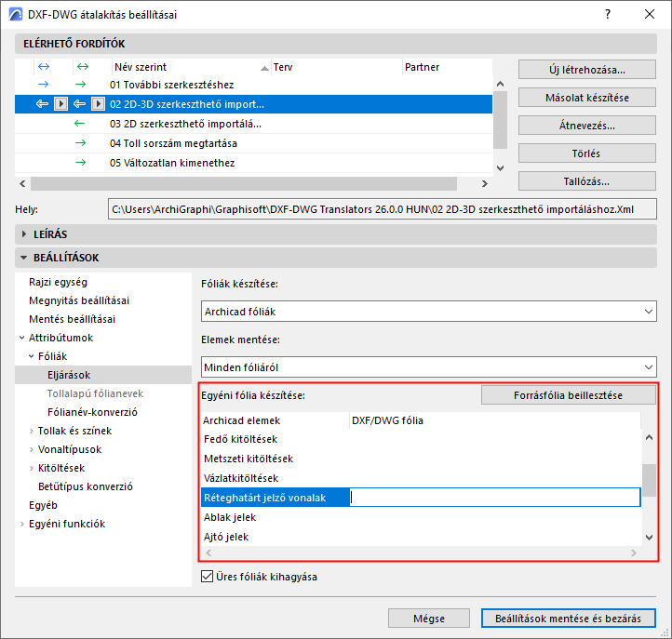Image resolution: width=672 pixels, height=639 pixels.
Task: Select the Ajtó jelek row
Action: (421, 537)
